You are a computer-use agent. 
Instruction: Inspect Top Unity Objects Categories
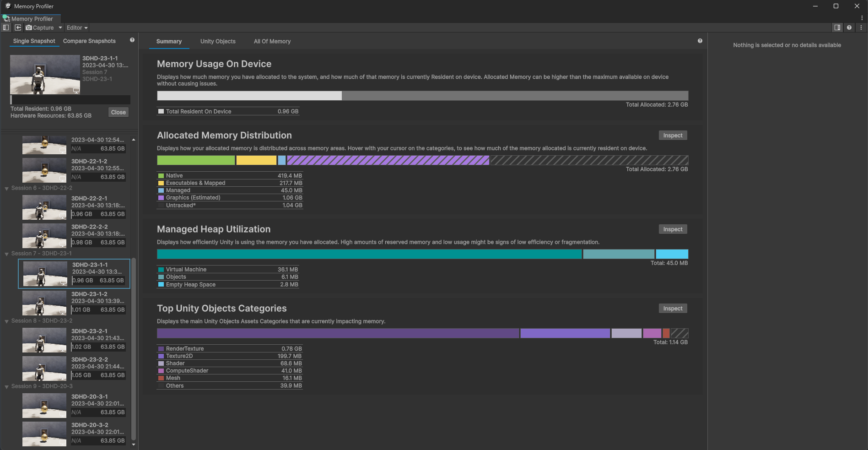tap(673, 309)
